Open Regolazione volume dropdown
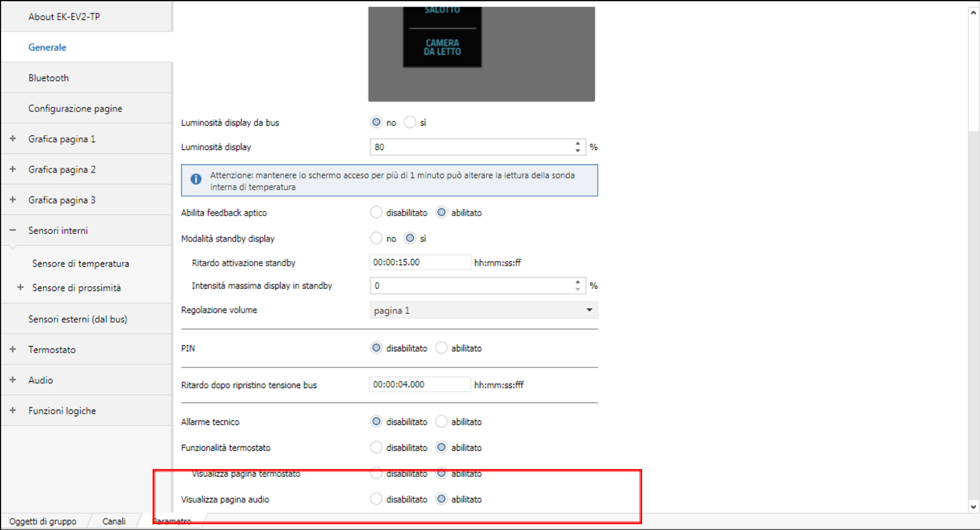The image size is (980, 530). pyautogui.click(x=484, y=310)
